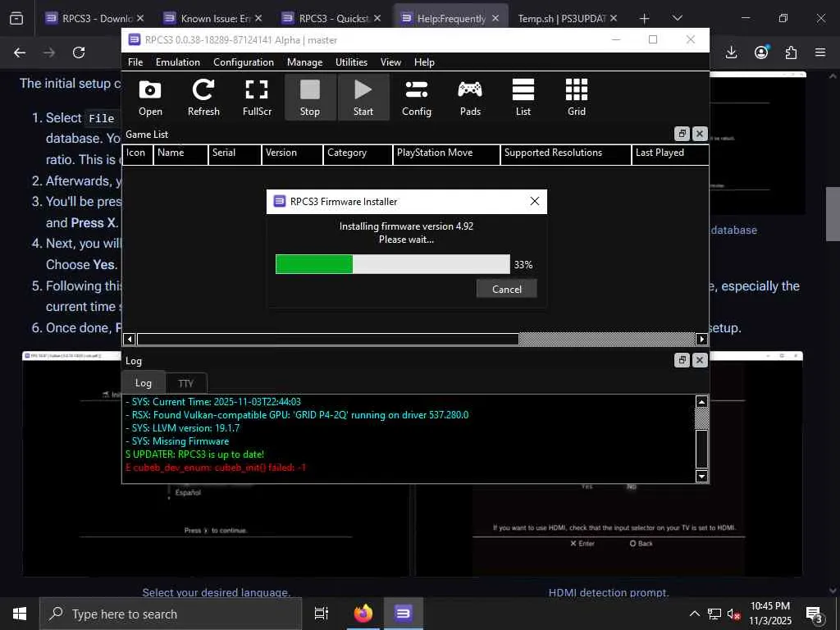Screen dimensions: 840x630
Task: Click the 'RPCS3 is up to date!' log line
Action: click(194, 454)
